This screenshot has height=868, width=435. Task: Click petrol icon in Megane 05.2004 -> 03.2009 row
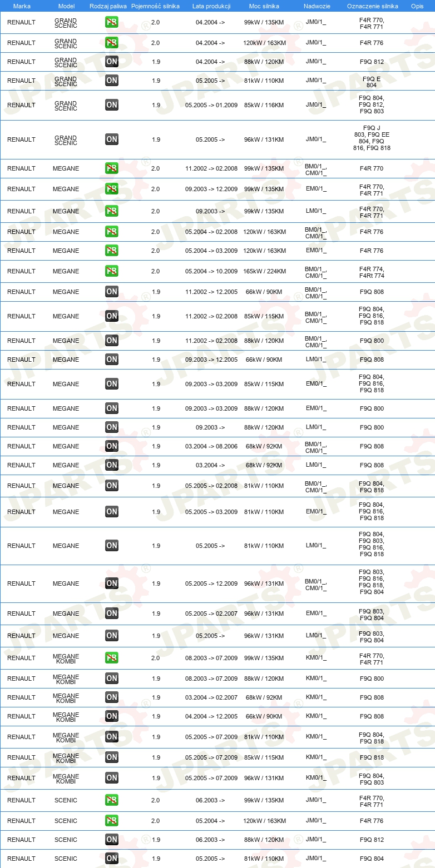pyautogui.click(x=112, y=251)
